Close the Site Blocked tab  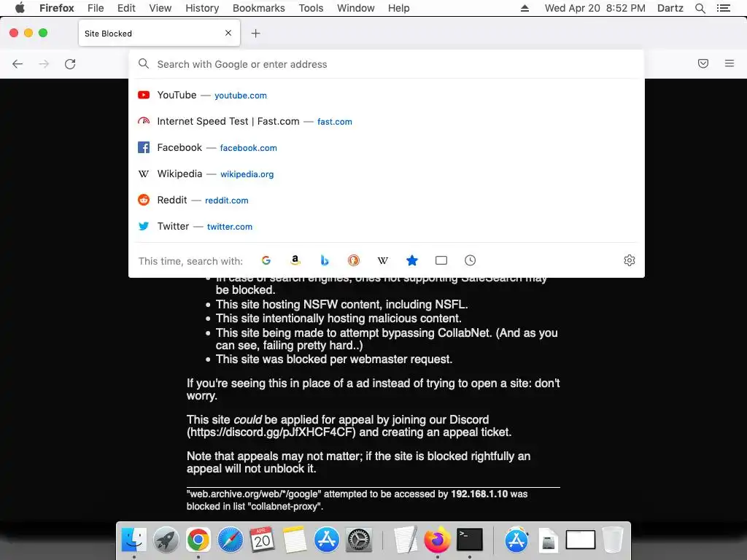pos(228,33)
